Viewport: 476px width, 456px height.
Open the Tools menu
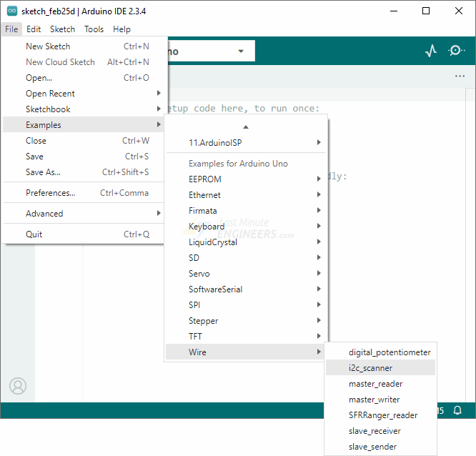[94, 29]
